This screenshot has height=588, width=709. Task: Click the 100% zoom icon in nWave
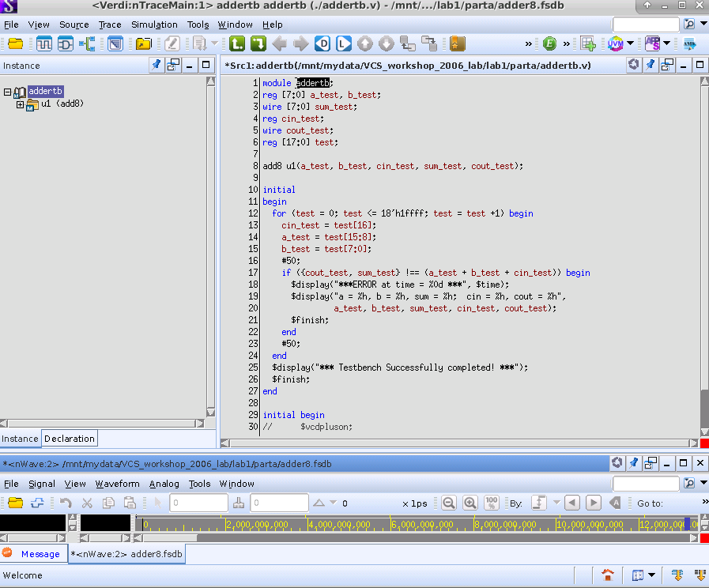pyautogui.click(x=492, y=503)
